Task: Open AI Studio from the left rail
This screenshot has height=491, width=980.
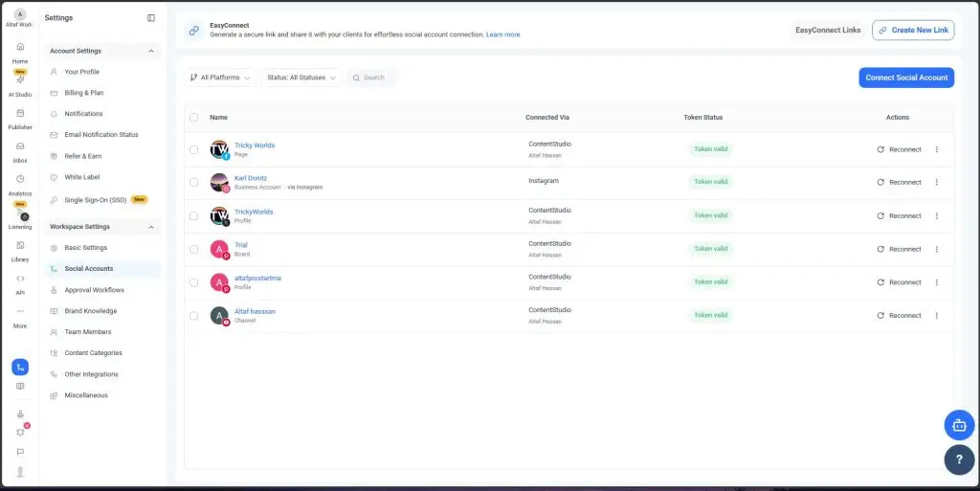Action: [20, 80]
